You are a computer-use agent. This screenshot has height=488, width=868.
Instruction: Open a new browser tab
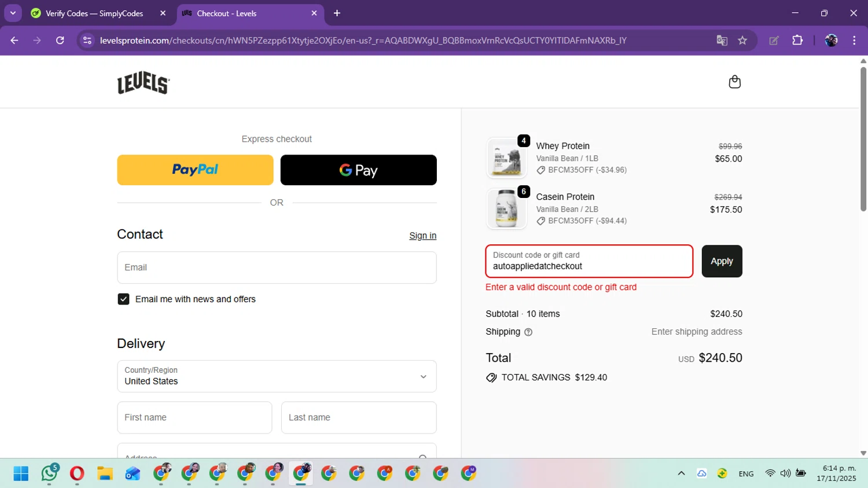point(337,13)
